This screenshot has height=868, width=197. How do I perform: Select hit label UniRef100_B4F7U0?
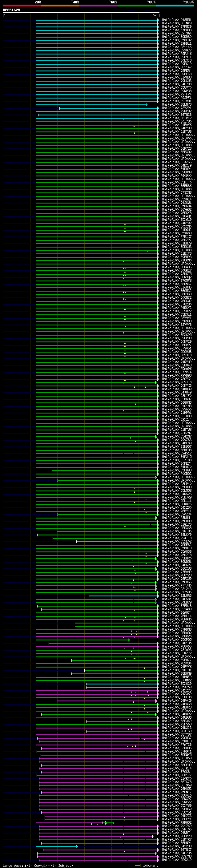(176, 84)
